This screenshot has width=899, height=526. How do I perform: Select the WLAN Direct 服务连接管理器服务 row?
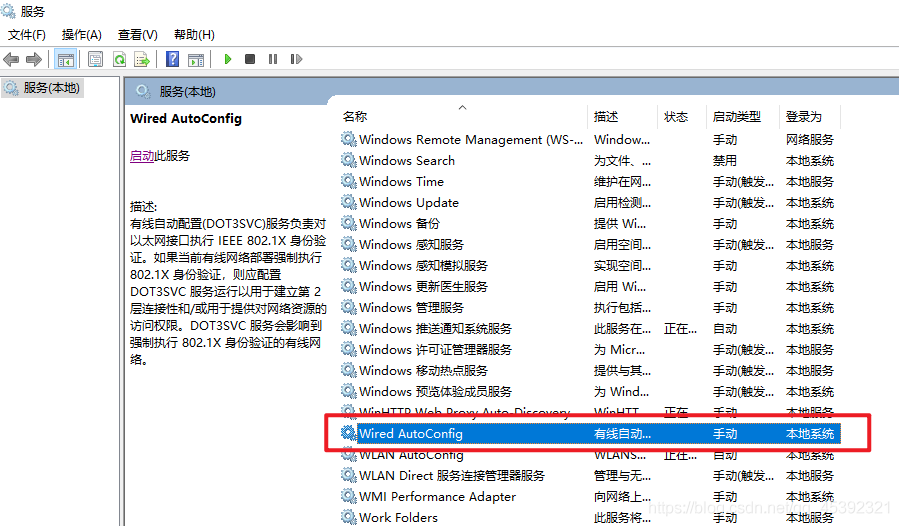(590, 476)
